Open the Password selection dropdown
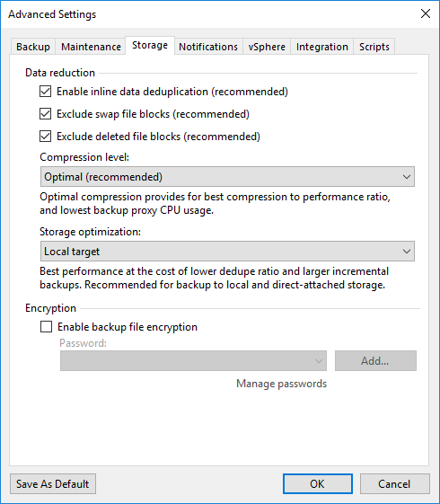This screenshot has height=504, width=440. point(193,360)
